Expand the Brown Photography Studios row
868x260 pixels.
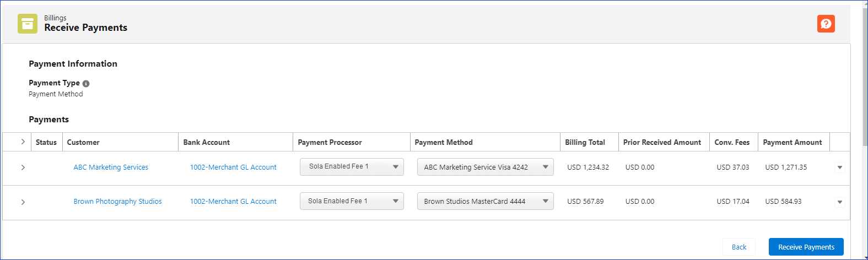(23, 202)
